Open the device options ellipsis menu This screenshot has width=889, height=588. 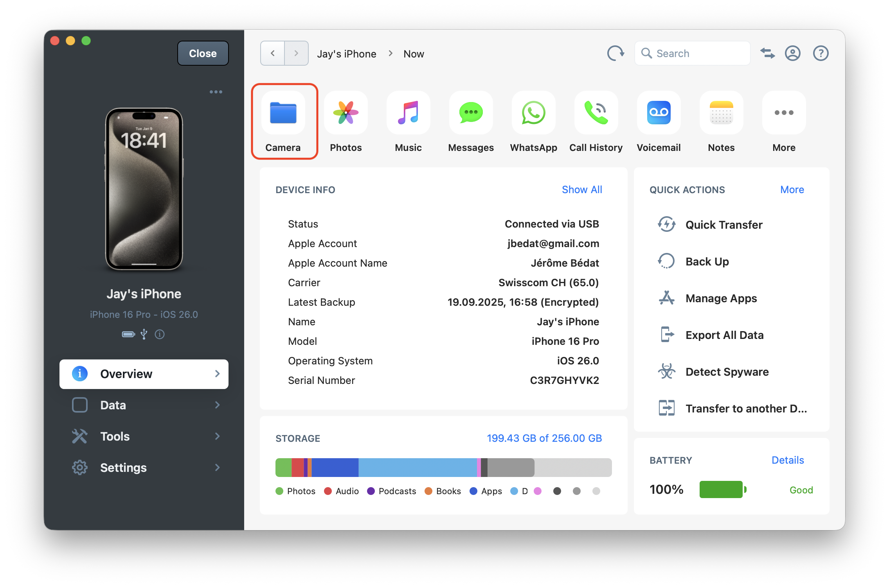click(x=216, y=91)
